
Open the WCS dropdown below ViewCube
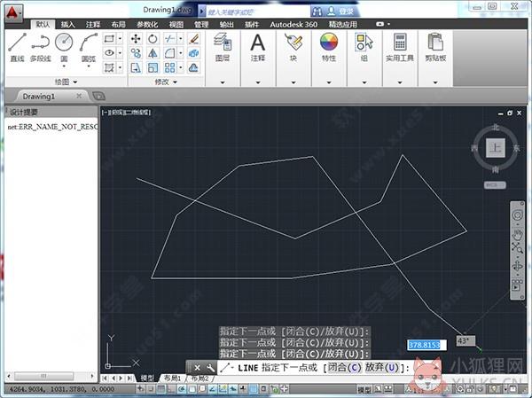(x=495, y=185)
